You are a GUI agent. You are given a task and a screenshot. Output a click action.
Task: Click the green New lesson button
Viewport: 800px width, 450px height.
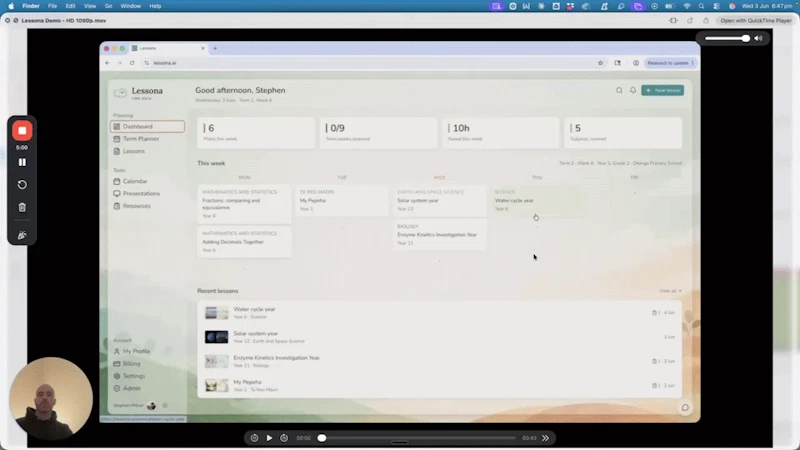[x=662, y=90]
